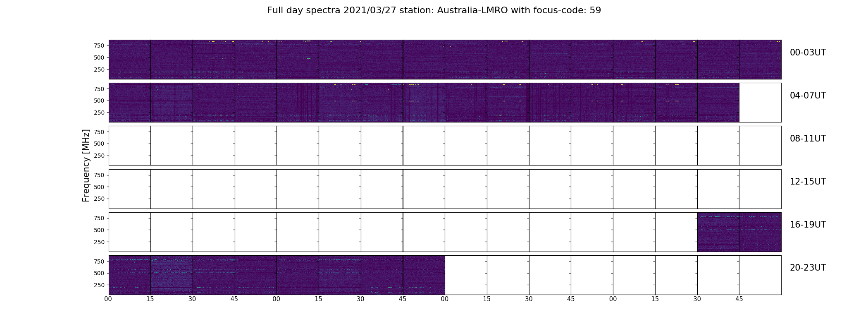868x331 pixels.
Task: Click the 250 tick in 04-07UT row
Action: [99, 113]
